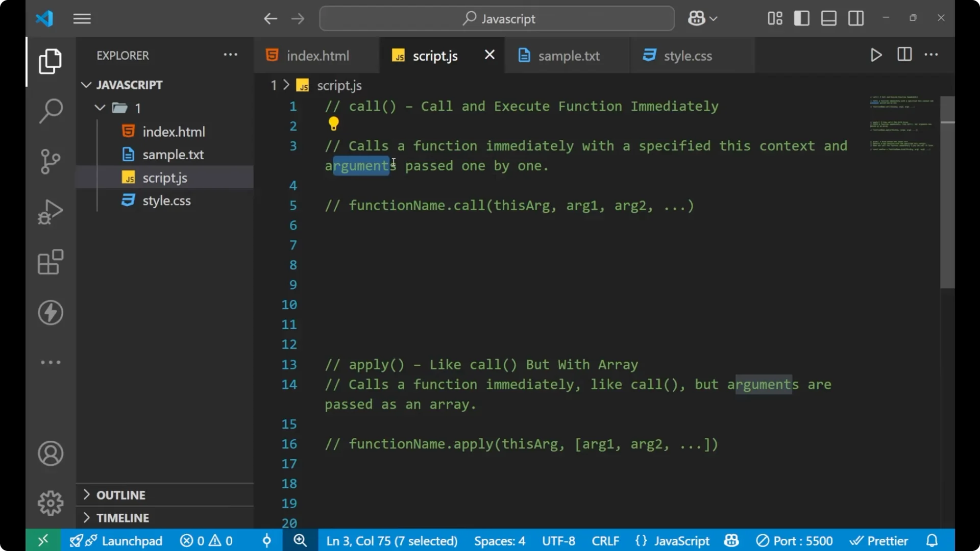980x551 pixels.
Task: Open the Source Control panel
Action: click(x=50, y=161)
